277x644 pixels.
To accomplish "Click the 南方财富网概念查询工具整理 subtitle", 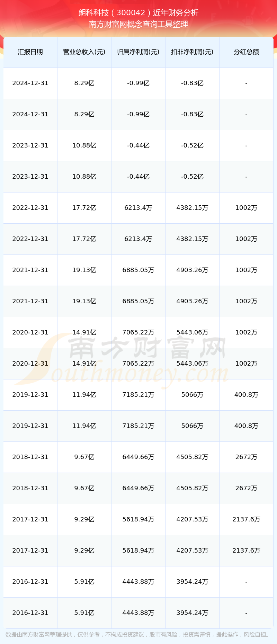I will coord(138,24).
